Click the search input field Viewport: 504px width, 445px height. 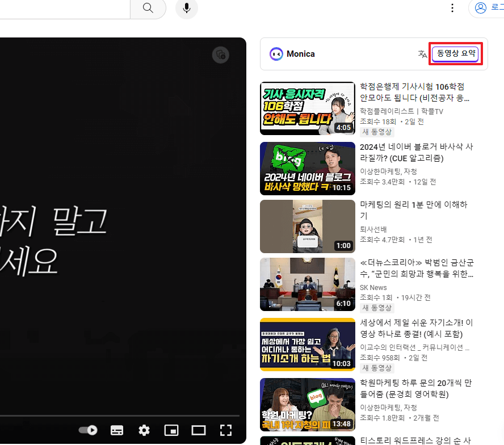click(x=62, y=9)
